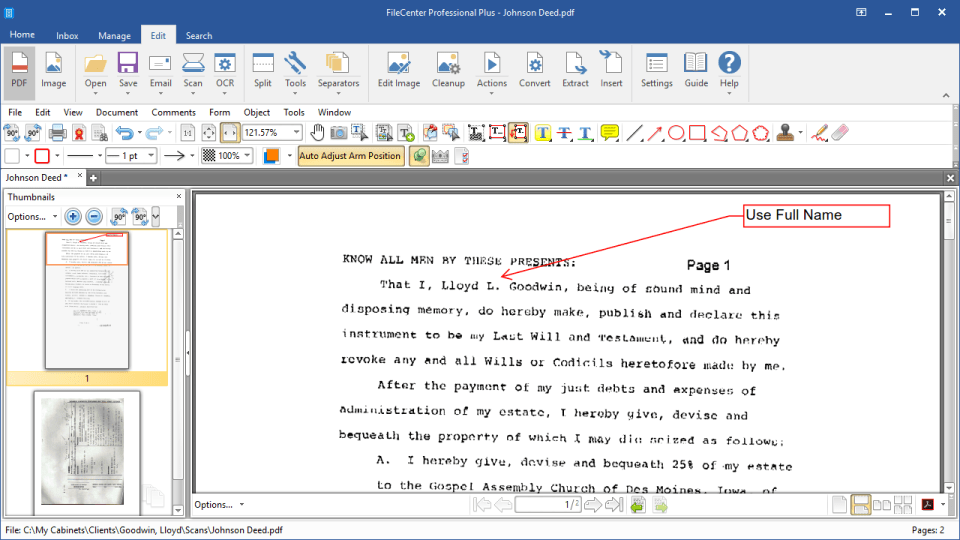Screen dimensions: 960x540
Task: Open the Comments menu
Action: pos(173,112)
